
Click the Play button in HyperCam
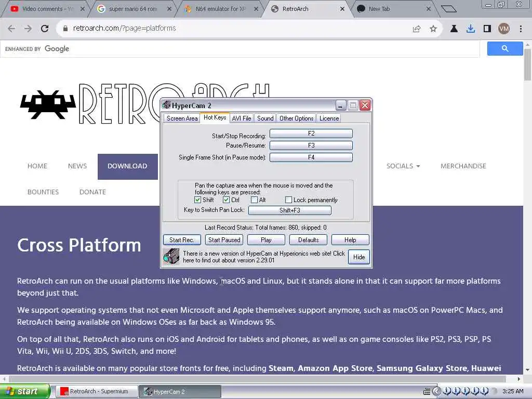point(266,240)
